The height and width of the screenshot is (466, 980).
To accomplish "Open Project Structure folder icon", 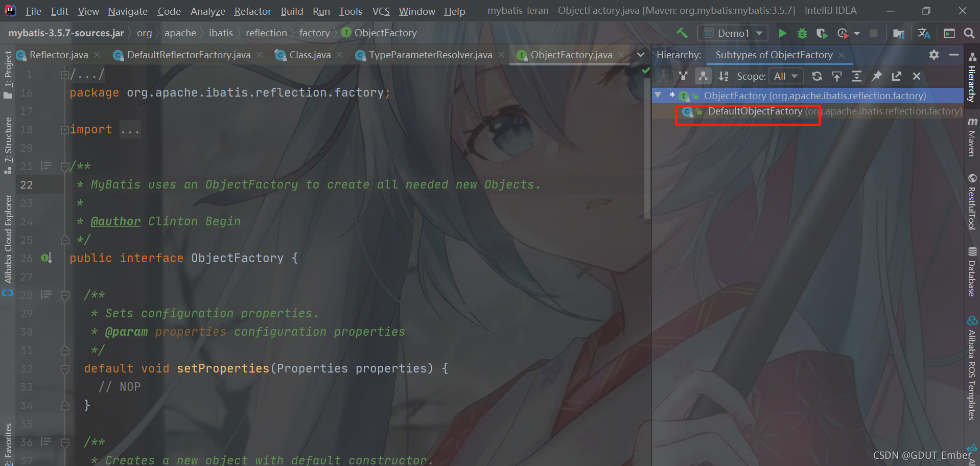I will tap(899, 33).
